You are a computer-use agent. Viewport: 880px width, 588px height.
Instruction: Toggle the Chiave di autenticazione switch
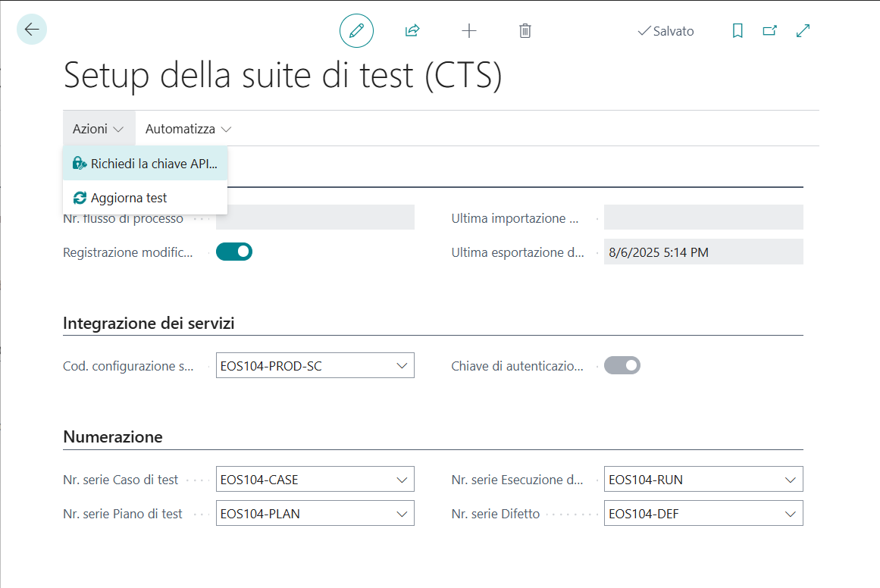coord(622,366)
